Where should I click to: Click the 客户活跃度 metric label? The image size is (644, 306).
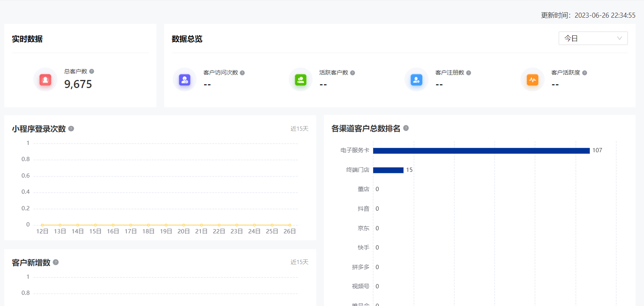(x=566, y=73)
